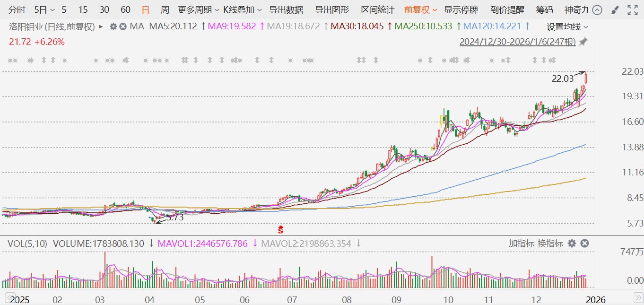Image resolution: width=644 pixels, height=305 pixels.
Task: Click the 导出数据 export button
Action: [286, 10]
